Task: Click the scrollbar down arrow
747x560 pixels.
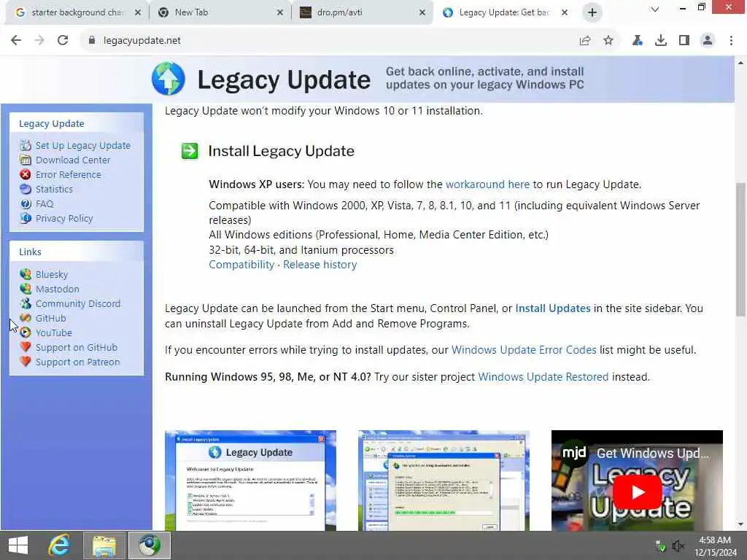Action: (740, 524)
